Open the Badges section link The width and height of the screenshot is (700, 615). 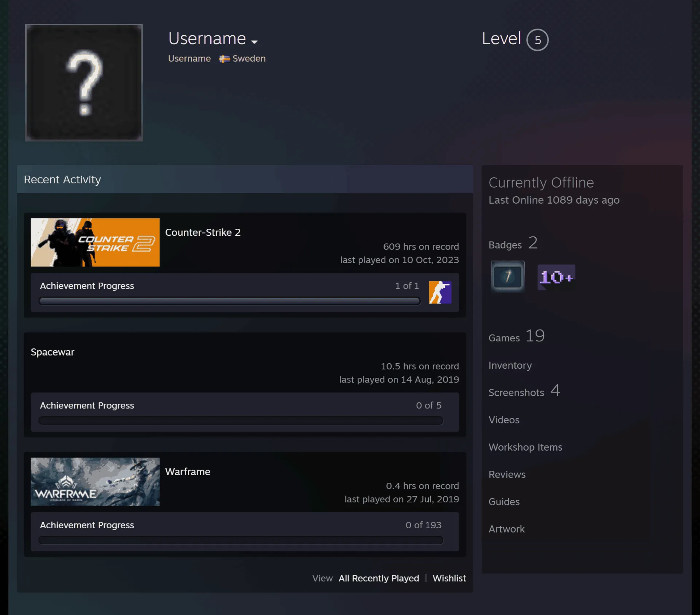513,243
